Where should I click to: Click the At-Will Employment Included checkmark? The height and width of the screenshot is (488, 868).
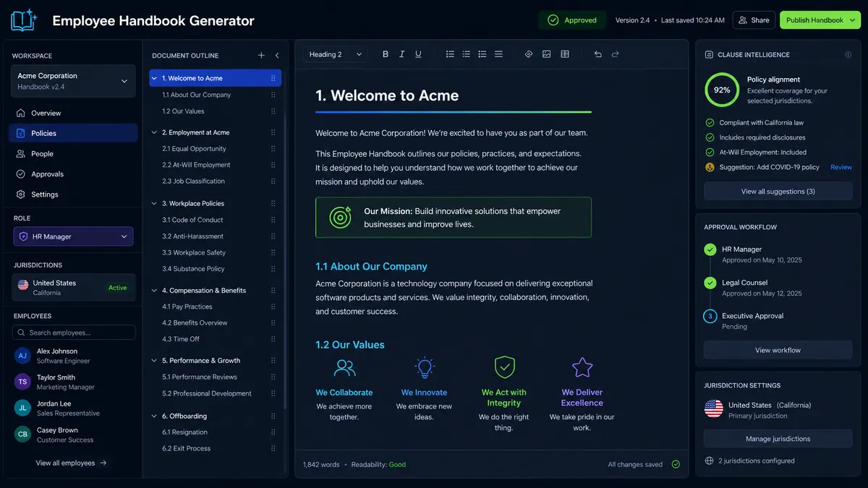click(x=710, y=153)
